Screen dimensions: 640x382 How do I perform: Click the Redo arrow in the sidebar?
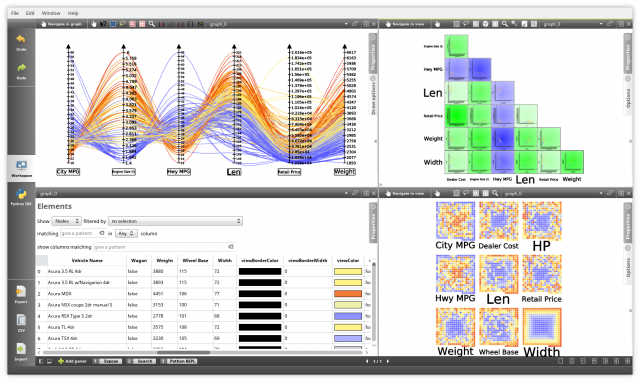tap(21, 68)
